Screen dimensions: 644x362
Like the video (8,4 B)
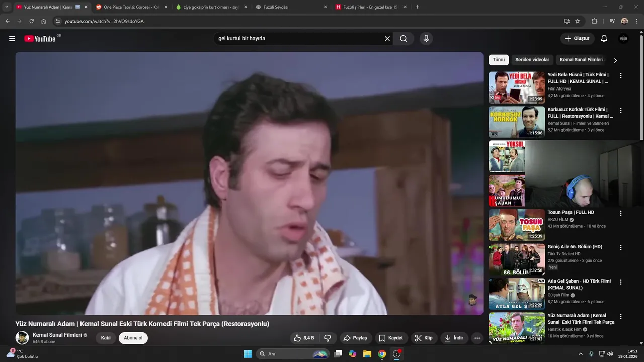pyautogui.click(x=304, y=338)
